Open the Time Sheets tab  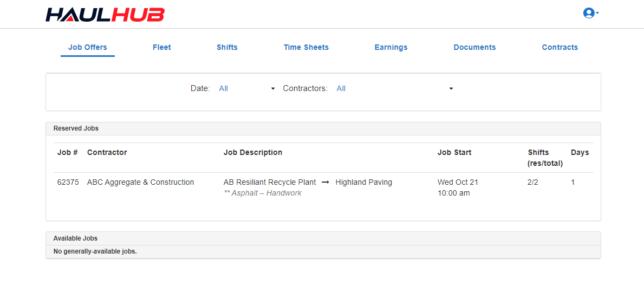pos(306,47)
